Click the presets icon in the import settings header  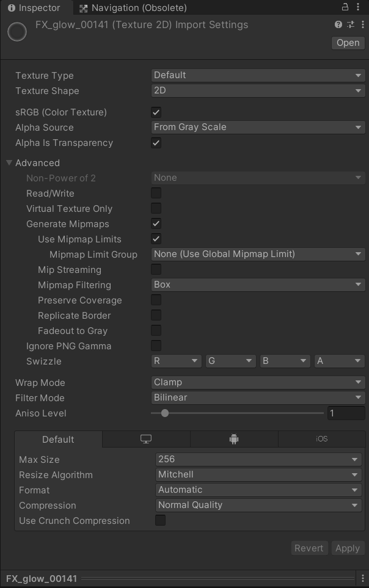pos(350,25)
